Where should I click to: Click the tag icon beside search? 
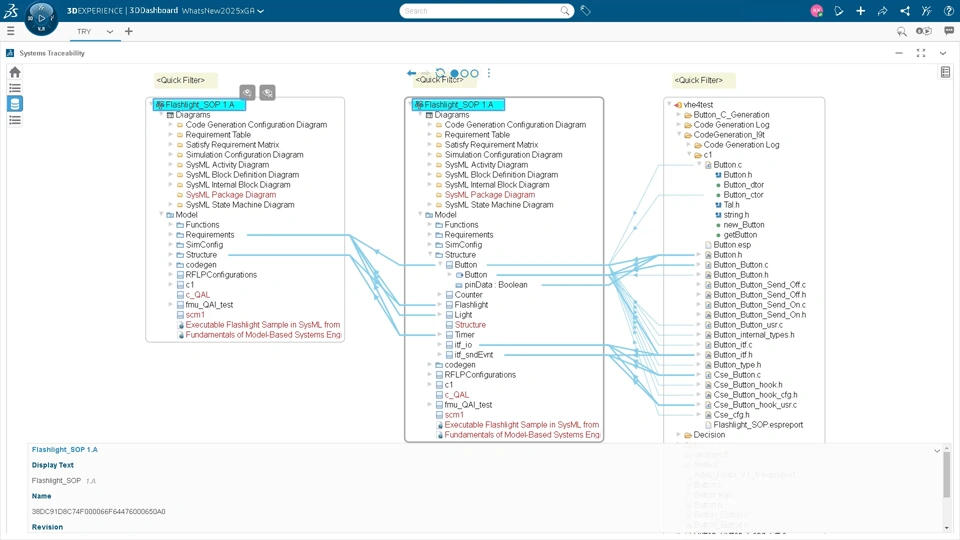coord(586,10)
